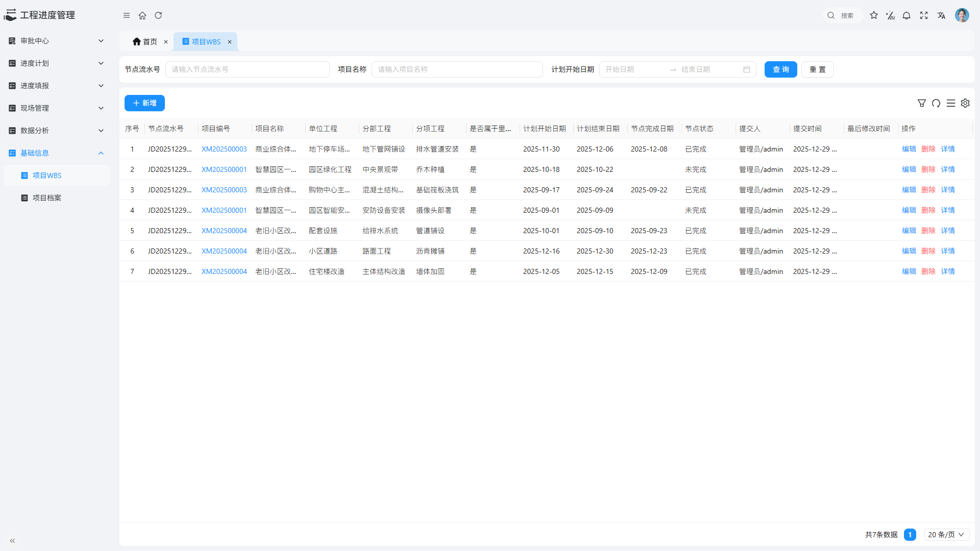Click 详情 for 沥青摊铺 row
This screenshot has width=980, height=551.
click(948, 251)
